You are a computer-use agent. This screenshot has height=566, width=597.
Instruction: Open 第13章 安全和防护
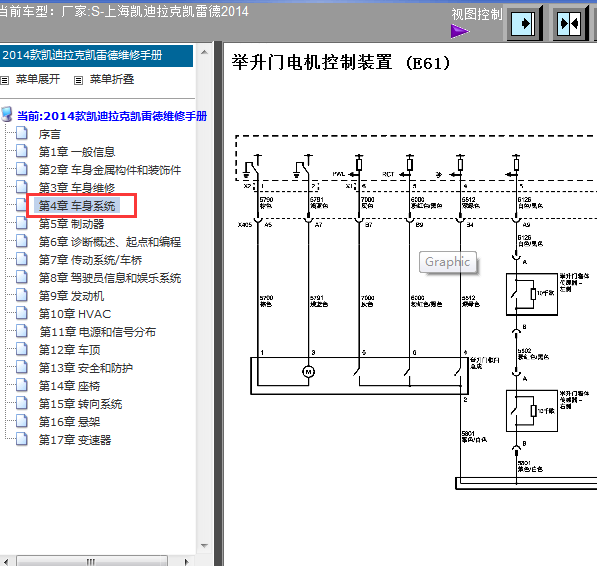(86, 368)
